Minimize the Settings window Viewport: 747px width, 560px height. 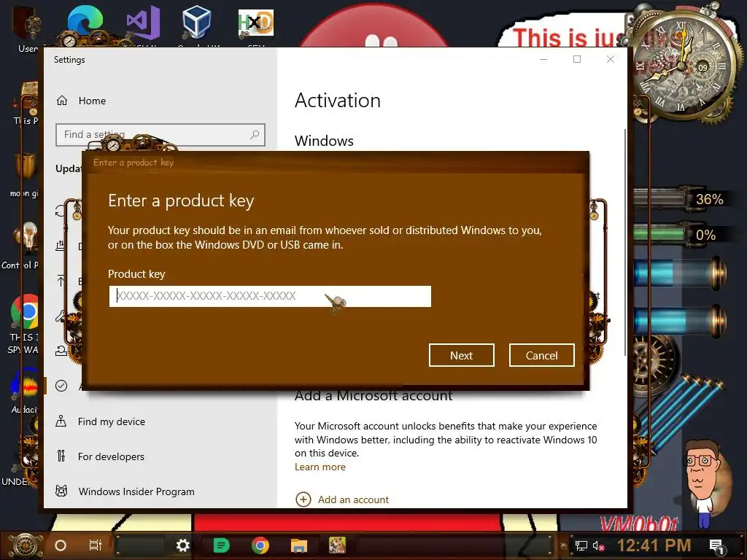[x=543, y=59]
